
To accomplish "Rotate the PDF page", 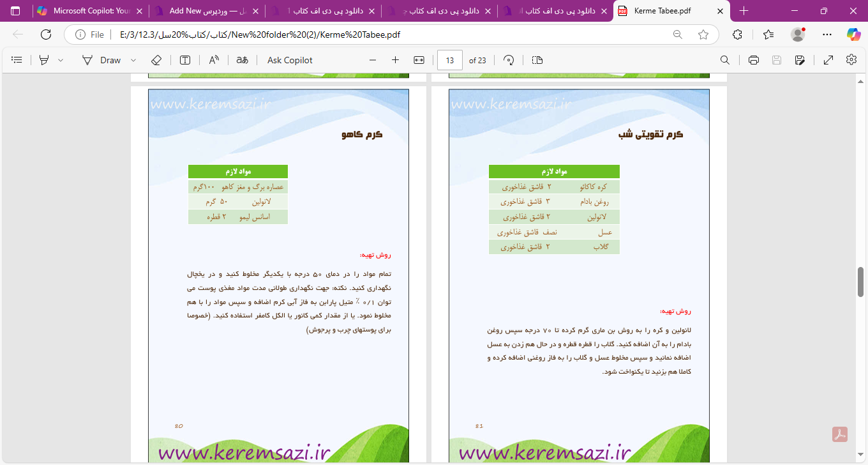I will click(509, 60).
